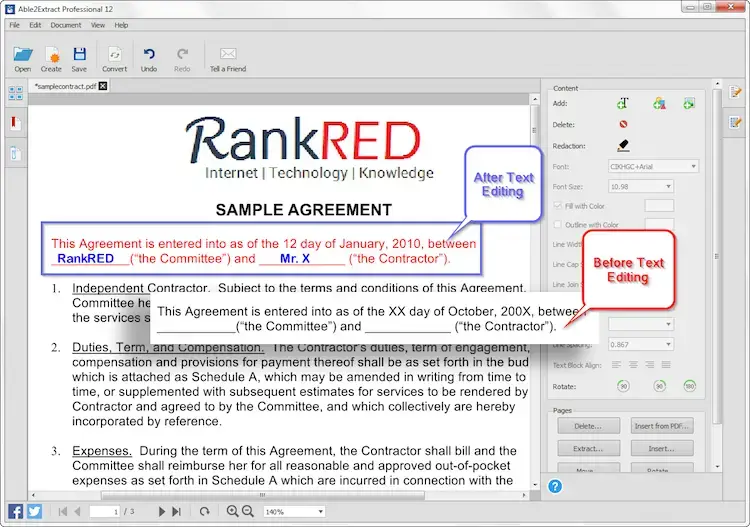Jump to the first page

click(63, 512)
